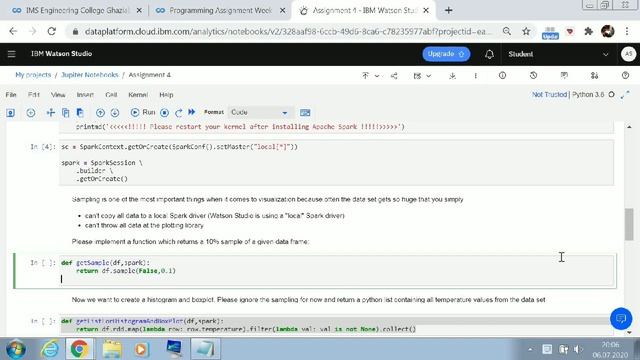Viewport: 640px width, 360px height.
Task: Open the data settings panel icon
Action: pos(594,76)
